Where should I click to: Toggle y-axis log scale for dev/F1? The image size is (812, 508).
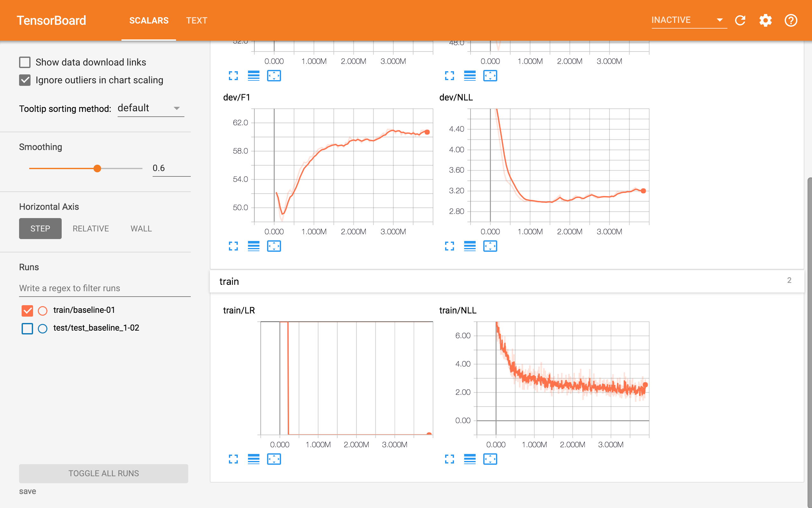click(x=254, y=246)
